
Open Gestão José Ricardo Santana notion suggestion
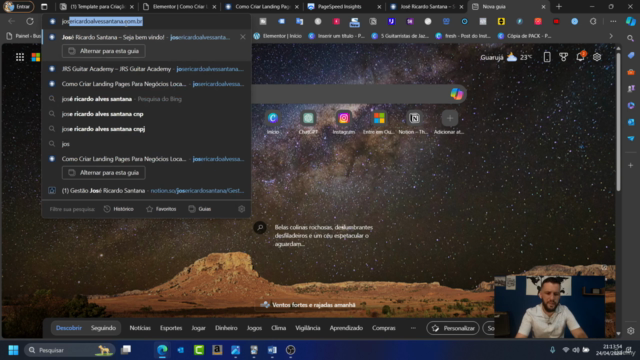147,191
